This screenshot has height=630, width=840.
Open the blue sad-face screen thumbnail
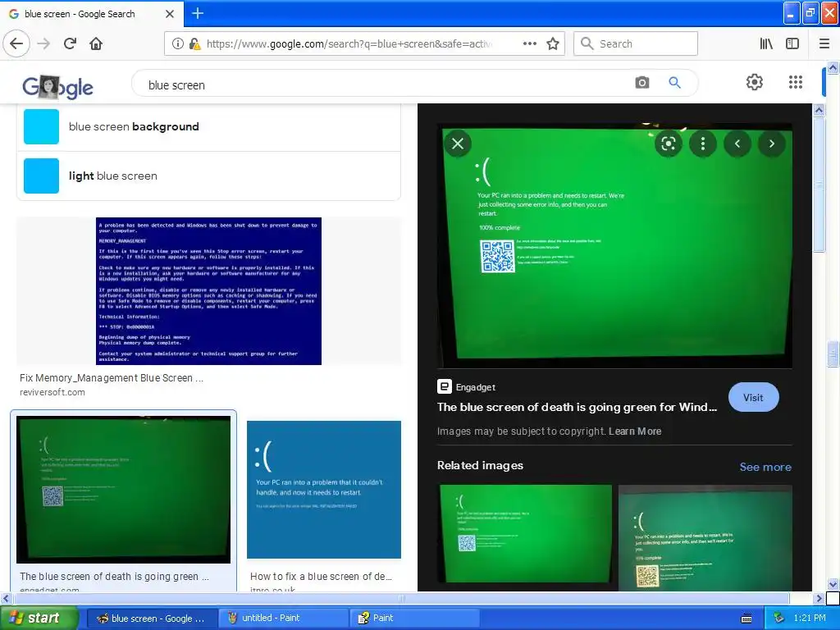[x=323, y=490]
